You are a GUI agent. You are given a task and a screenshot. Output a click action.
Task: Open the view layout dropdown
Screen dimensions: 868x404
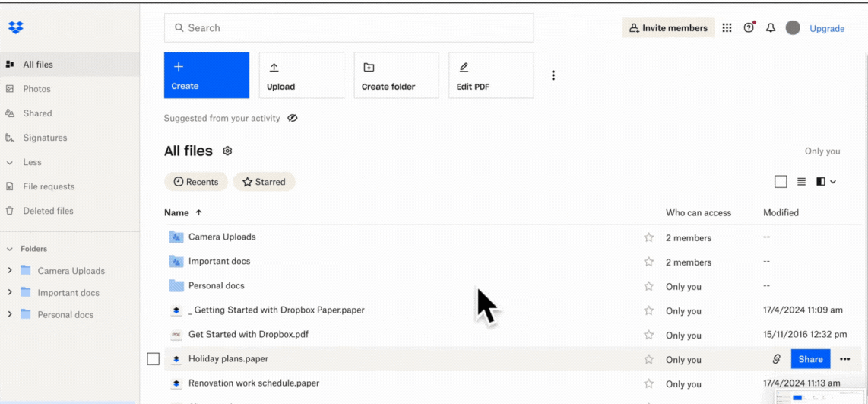(x=826, y=182)
